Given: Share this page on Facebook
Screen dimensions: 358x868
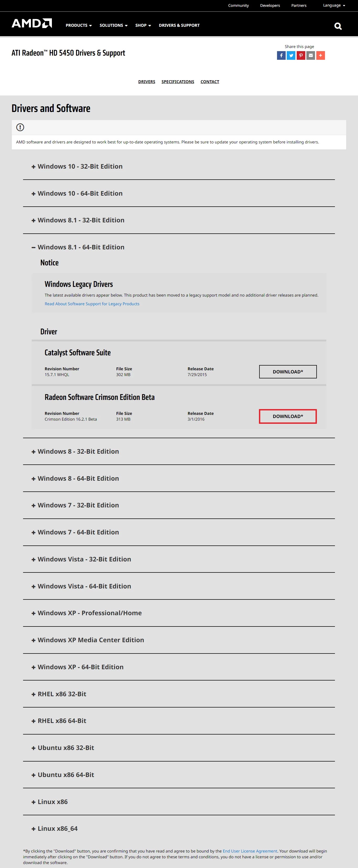Looking at the screenshot, I should (281, 55).
